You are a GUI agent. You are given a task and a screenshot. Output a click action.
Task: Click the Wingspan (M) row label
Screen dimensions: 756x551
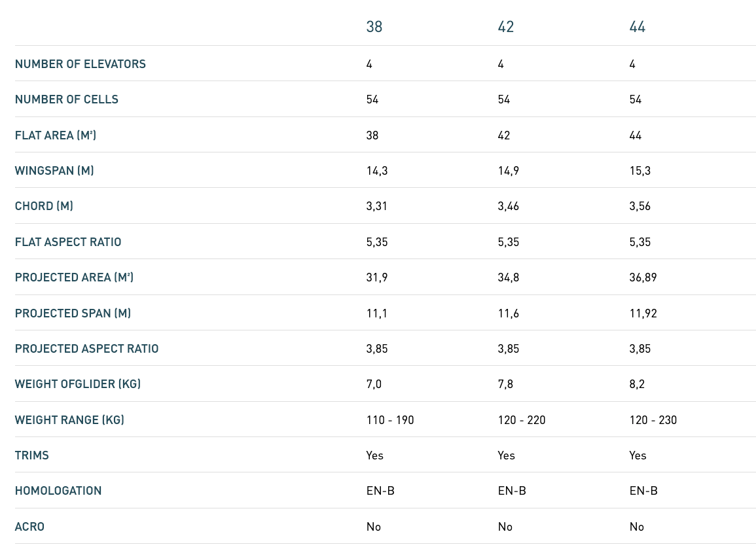(54, 171)
